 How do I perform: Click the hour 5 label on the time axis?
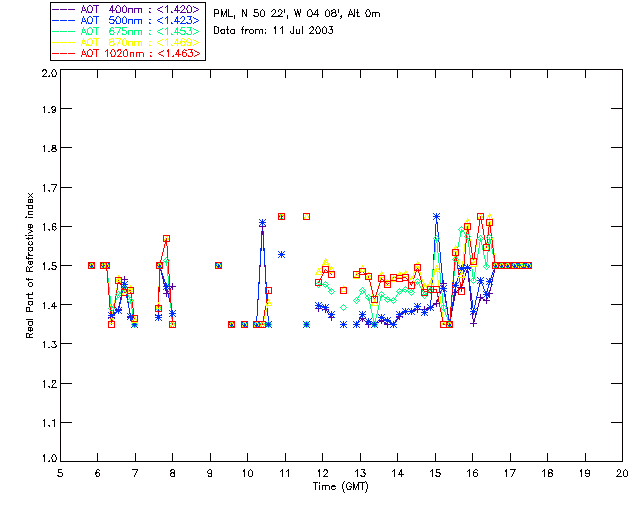(60, 473)
